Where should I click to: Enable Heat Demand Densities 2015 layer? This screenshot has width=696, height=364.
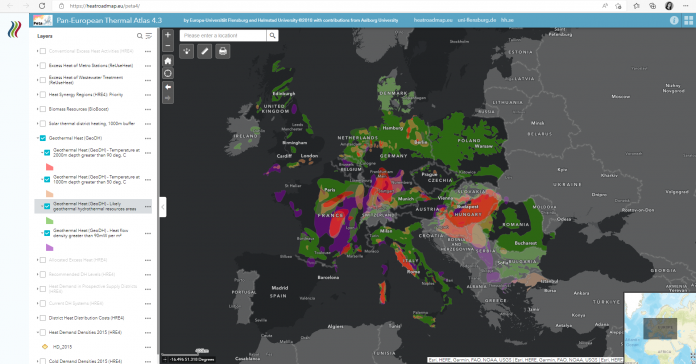point(43,332)
